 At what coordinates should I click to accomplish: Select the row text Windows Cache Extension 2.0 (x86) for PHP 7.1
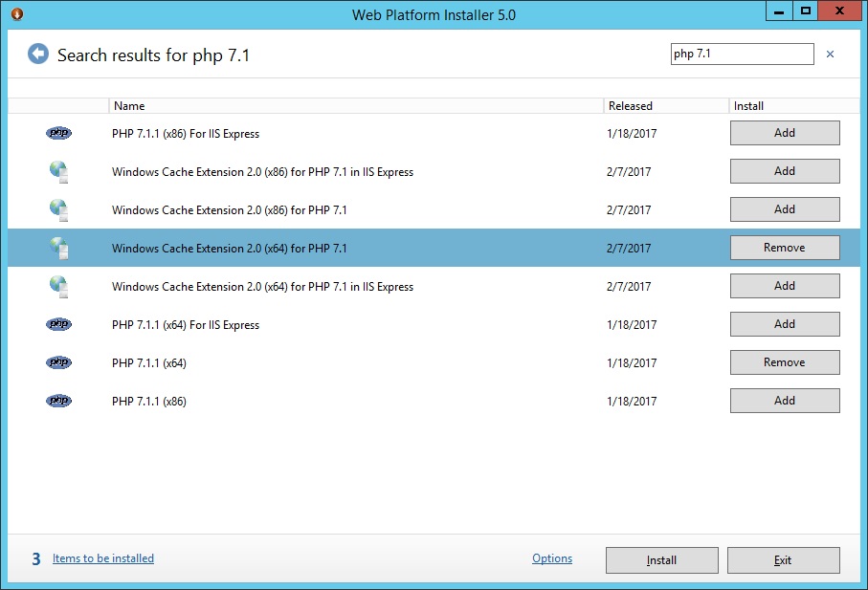click(x=229, y=210)
